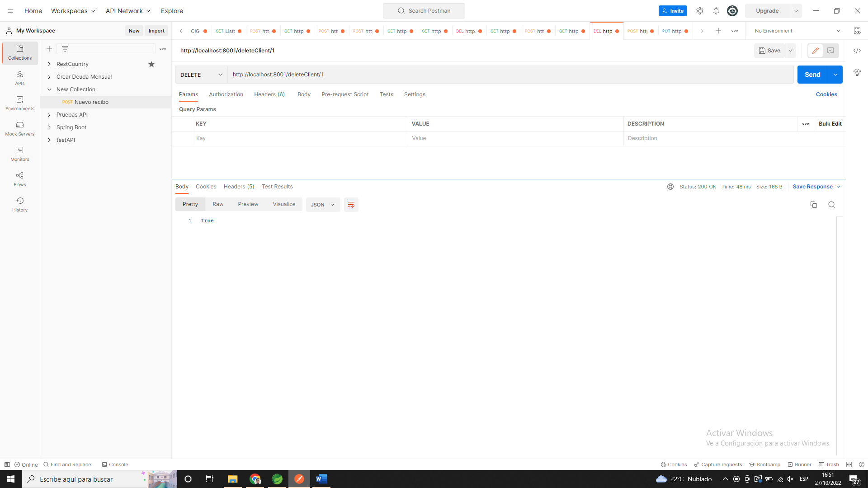
Task: Open the code snippet panel
Action: click(x=857, y=51)
